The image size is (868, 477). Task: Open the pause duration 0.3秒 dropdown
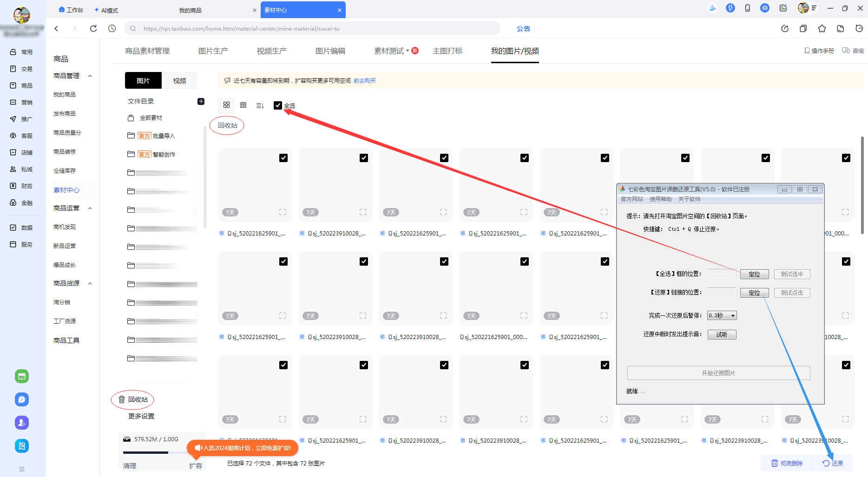click(722, 315)
